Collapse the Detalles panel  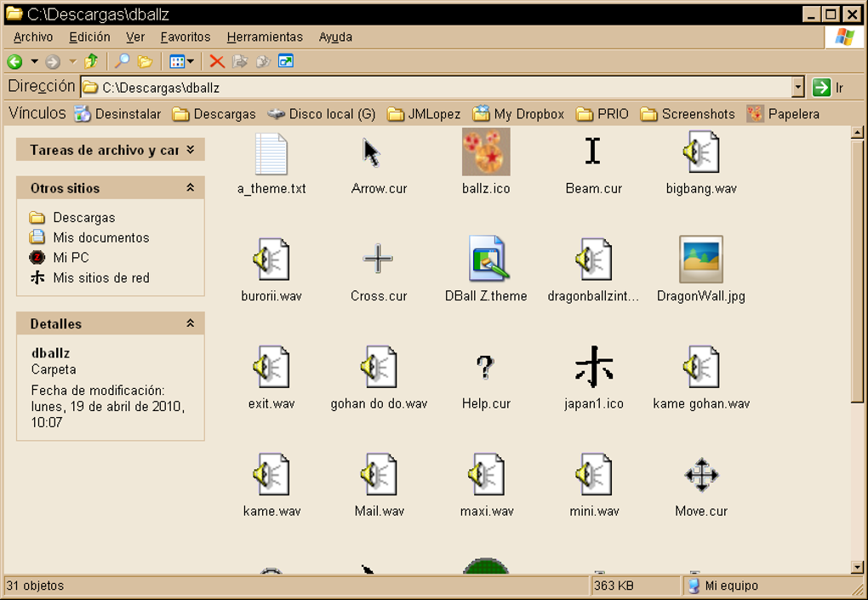click(x=191, y=323)
